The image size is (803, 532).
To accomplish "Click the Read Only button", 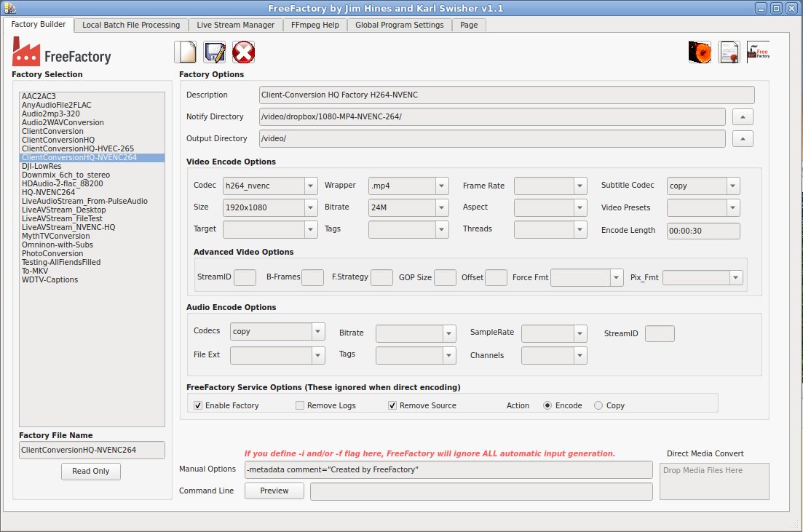I will (91, 472).
